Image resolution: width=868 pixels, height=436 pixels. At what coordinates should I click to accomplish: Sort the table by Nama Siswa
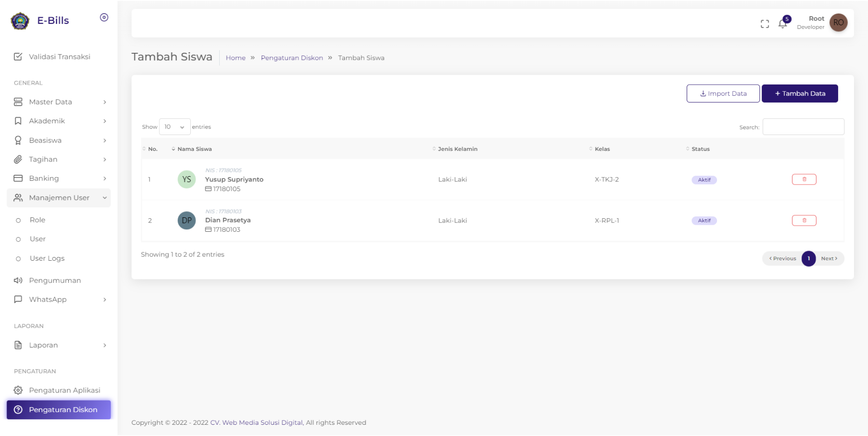194,149
